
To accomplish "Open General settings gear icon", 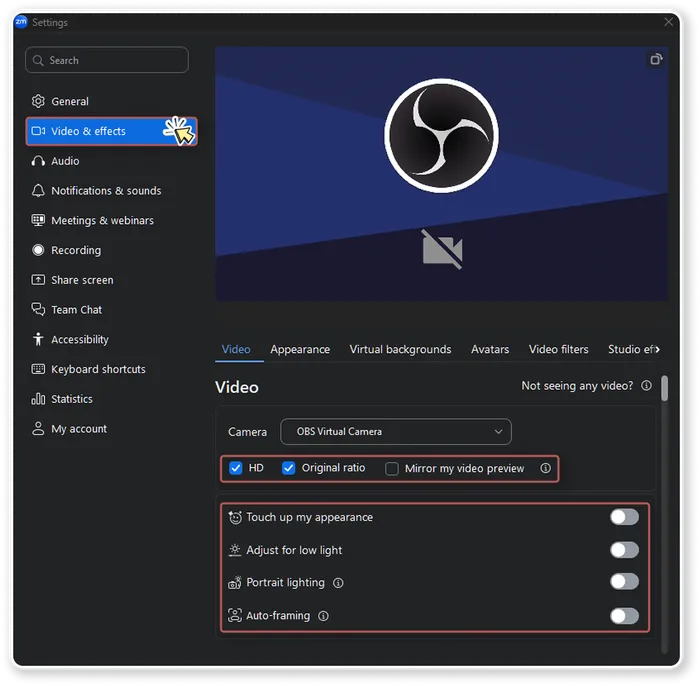I will [38, 101].
